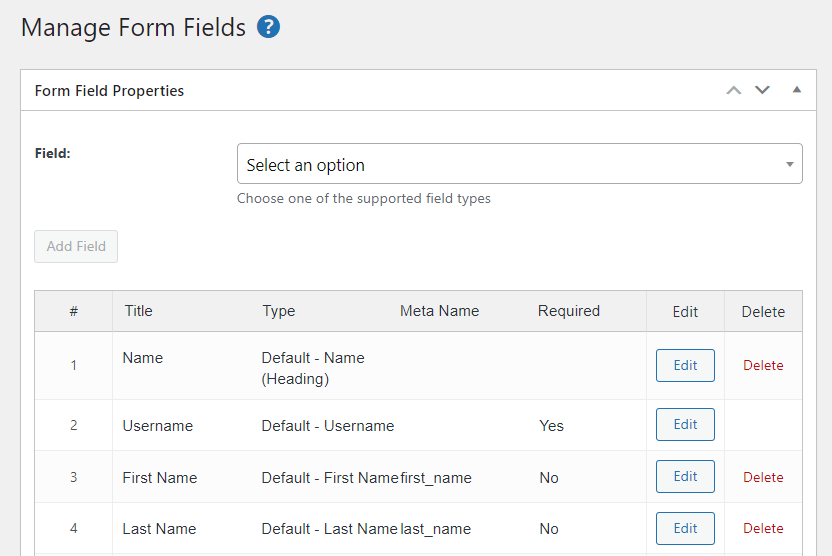Image resolution: width=832 pixels, height=556 pixels.
Task: Edit the Name heading field
Action: click(x=685, y=365)
